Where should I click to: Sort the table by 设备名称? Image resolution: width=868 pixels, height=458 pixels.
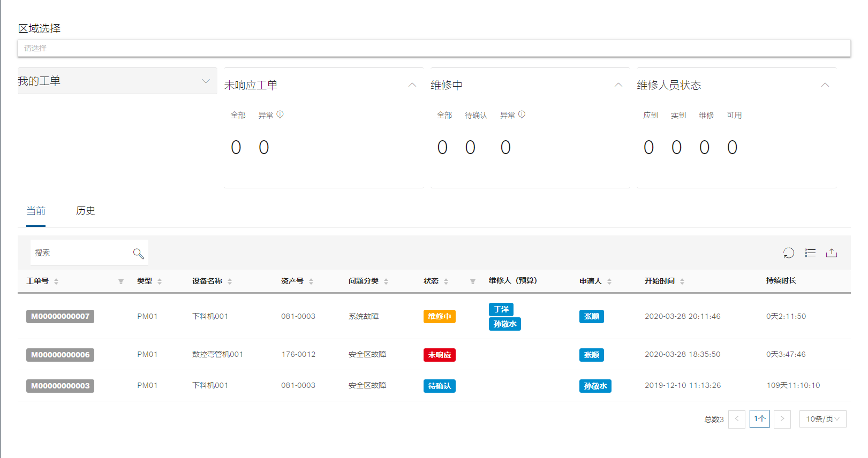pyautogui.click(x=230, y=281)
